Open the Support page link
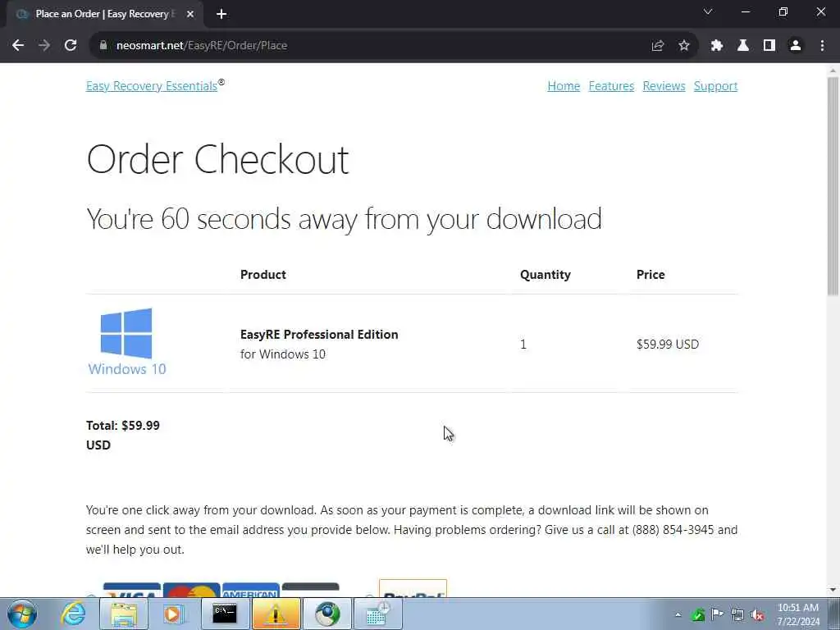 click(x=715, y=86)
